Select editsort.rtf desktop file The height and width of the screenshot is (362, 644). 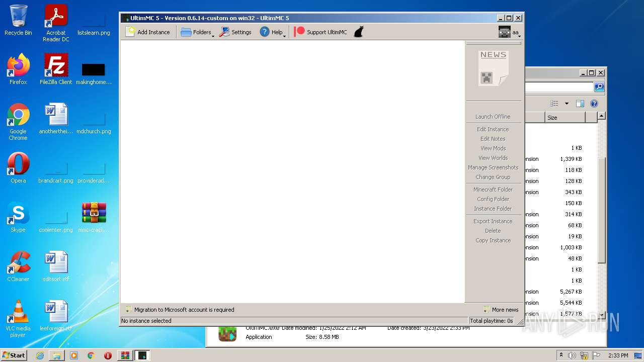click(56, 266)
